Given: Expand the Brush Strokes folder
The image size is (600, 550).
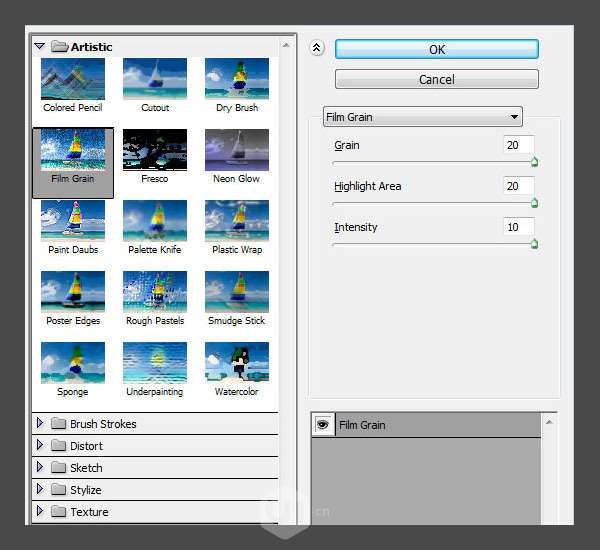Looking at the screenshot, I should click(x=40, y=423).
